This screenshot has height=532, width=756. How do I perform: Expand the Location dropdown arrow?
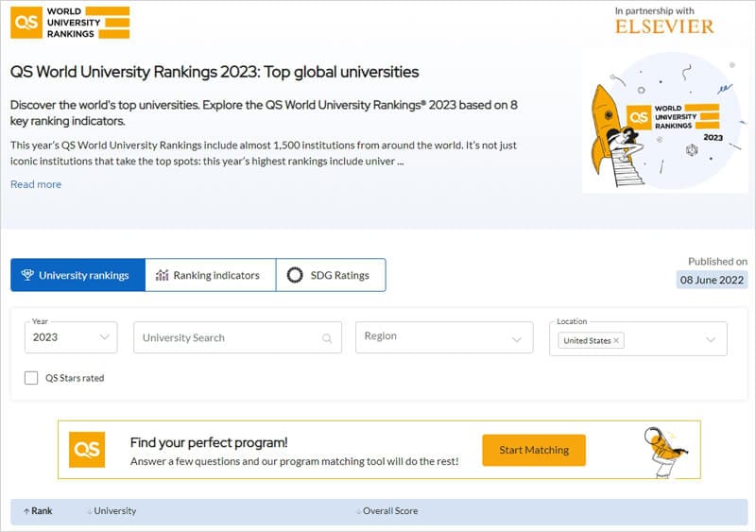(x=711, y=339)
